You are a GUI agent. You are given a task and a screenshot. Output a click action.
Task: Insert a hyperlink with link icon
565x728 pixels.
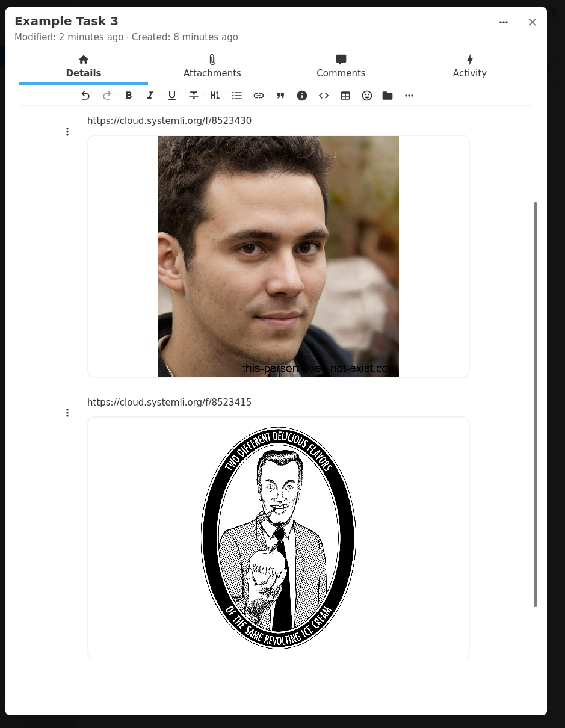(x=259, y=96)
